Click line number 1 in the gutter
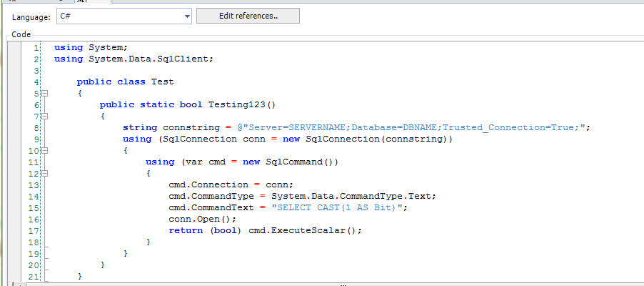 [35, 47]
